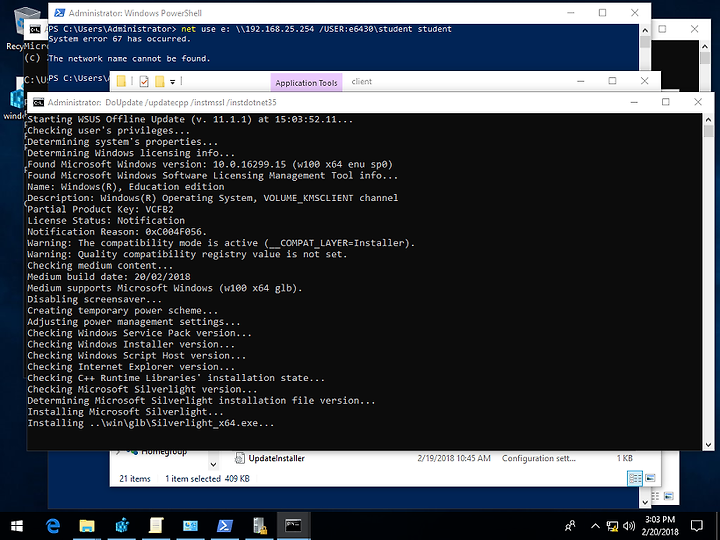Click Properties checkmark icon in quick access toolbar
The height and width of the screenshot is (540, 720).
[144, 81]
